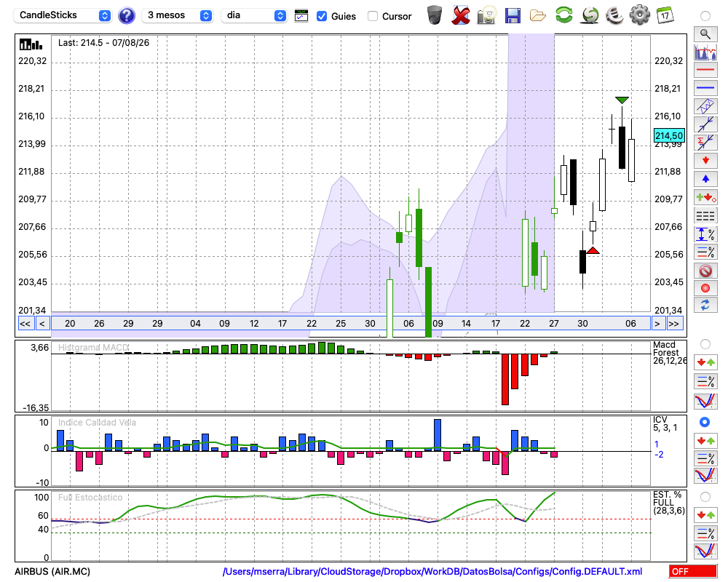Click the red record dot icon

click(705, 288)
